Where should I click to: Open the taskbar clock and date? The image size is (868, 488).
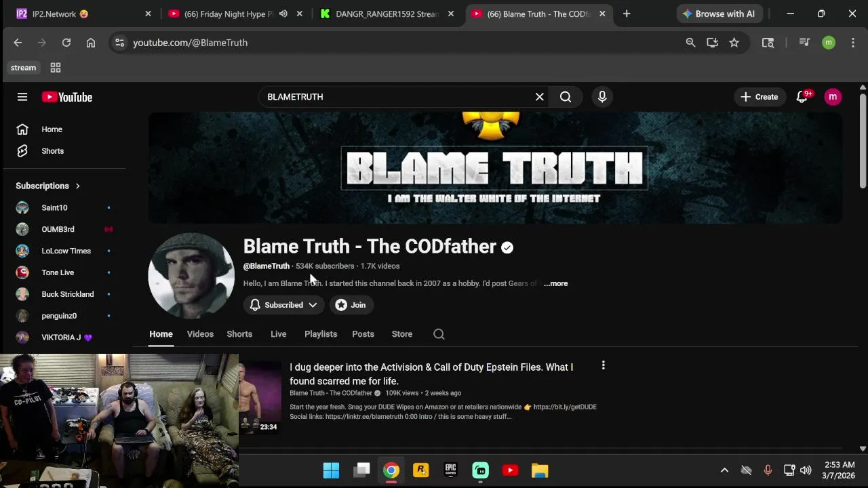click(x=840, y=470)
